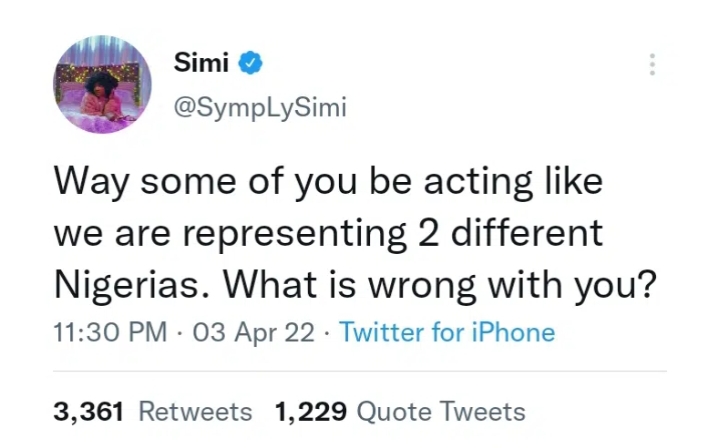Image resolution: width=720 pixels, height=448 pixels.
Task: Click the 11:30 PM timestamp
Action: coord(110,332)
